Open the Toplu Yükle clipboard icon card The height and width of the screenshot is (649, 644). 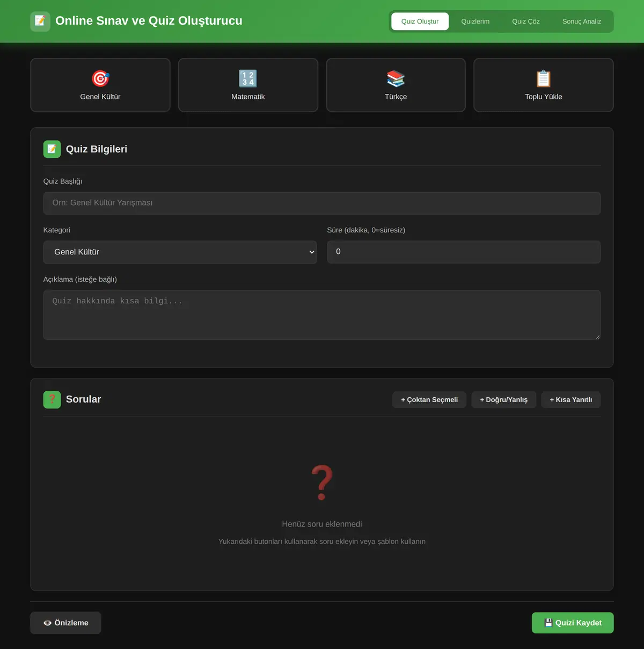click(x=544, y=79)
